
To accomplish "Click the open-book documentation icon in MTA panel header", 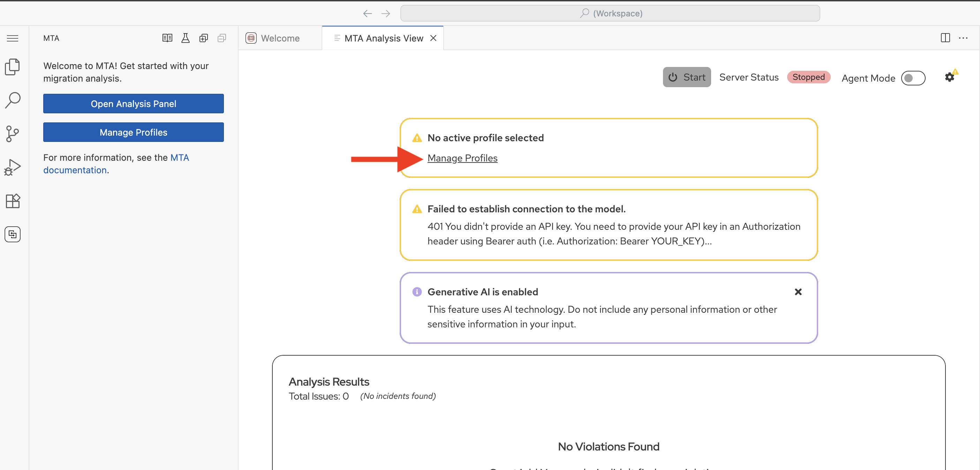I will click(167, 38).
